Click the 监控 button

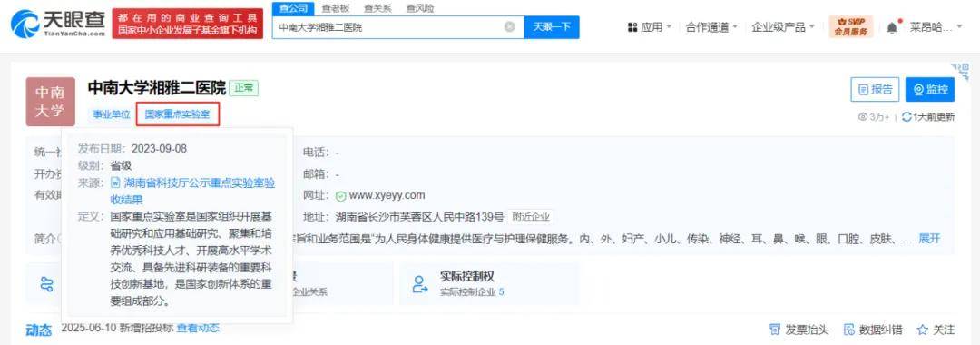[930, 89]
